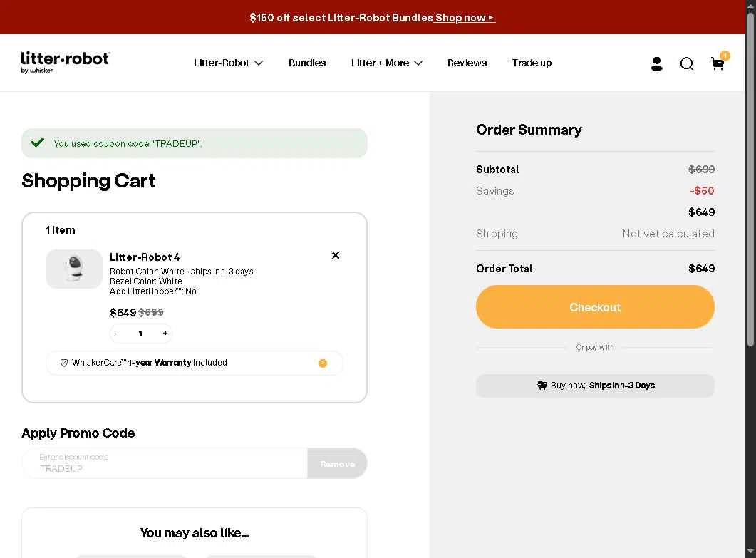Viewport: 756px width, 558px height.
Task: Increase quantity with the plus button
Action: point(165,334)
